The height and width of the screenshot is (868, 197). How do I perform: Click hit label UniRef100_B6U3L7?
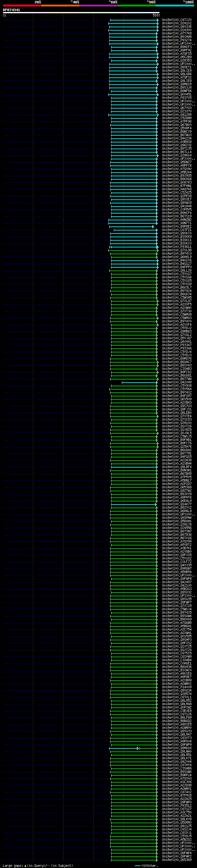tap(176, 287)
